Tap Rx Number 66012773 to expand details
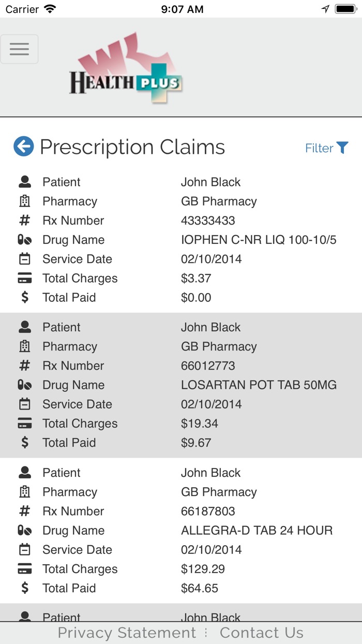362x644 pixels. pos(208,365)
